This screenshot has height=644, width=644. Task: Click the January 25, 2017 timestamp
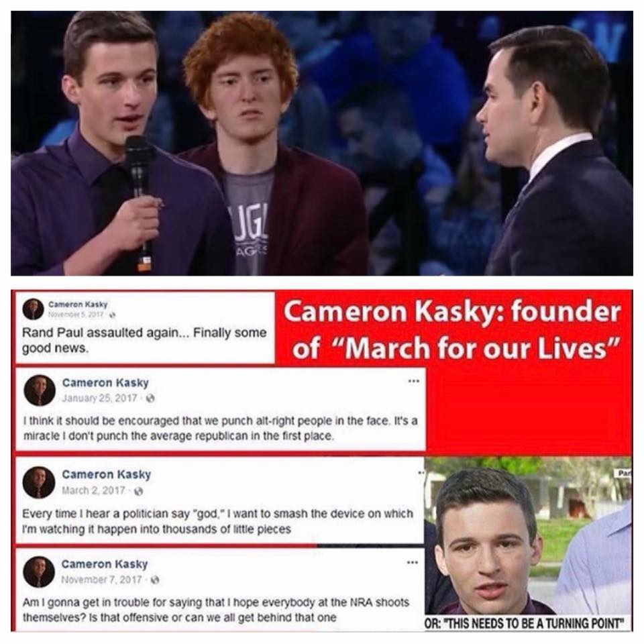point(99,398)
